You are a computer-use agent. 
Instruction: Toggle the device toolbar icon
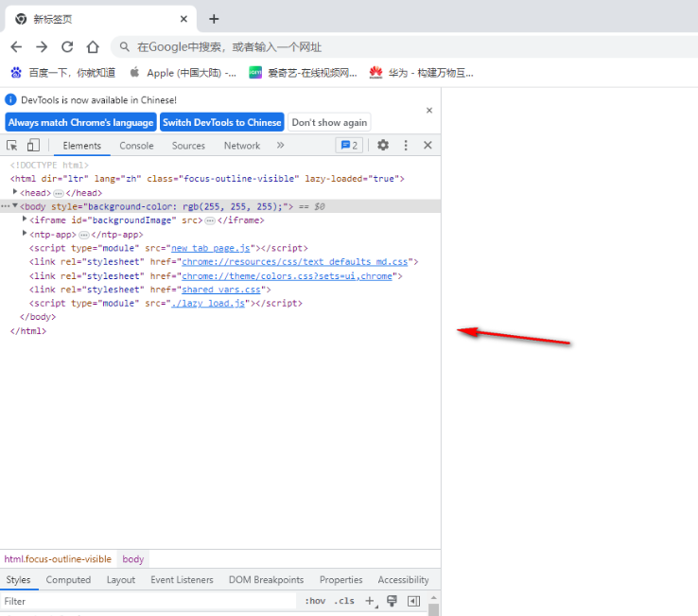tap(33, 145)
